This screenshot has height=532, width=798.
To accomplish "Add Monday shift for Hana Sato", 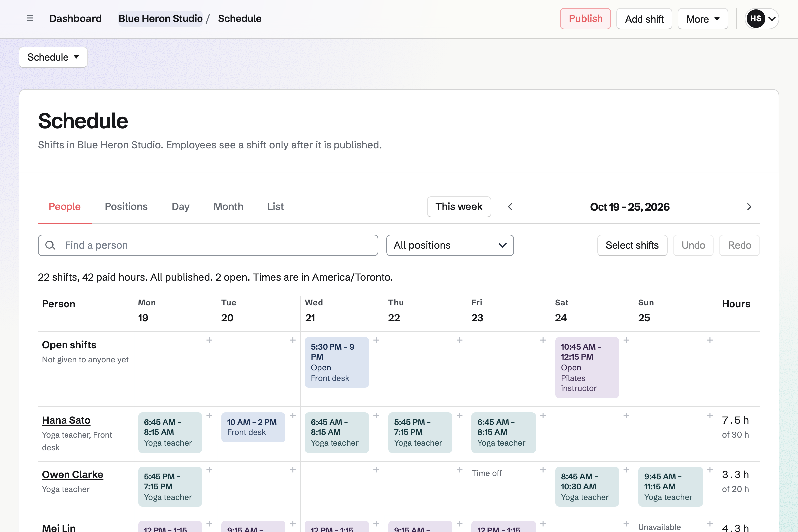I will pyautogui.click(x=209, y=416).
